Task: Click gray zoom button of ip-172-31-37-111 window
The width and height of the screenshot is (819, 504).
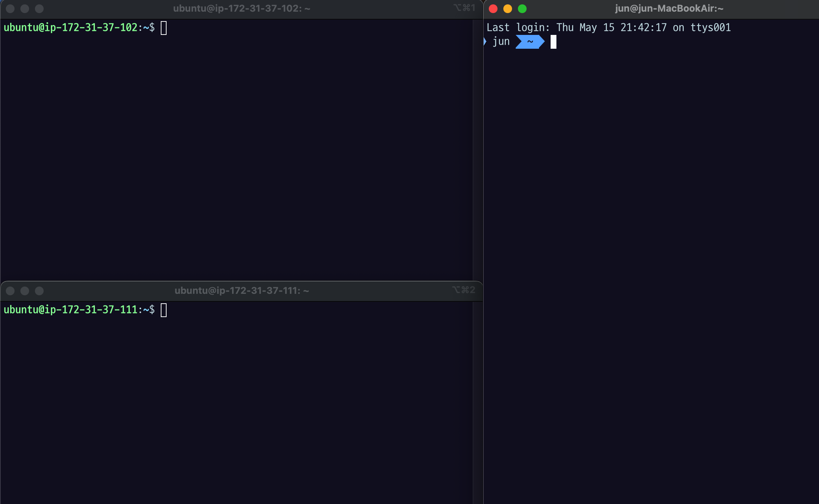Action: pyautogui.click(x=39, y=291)
